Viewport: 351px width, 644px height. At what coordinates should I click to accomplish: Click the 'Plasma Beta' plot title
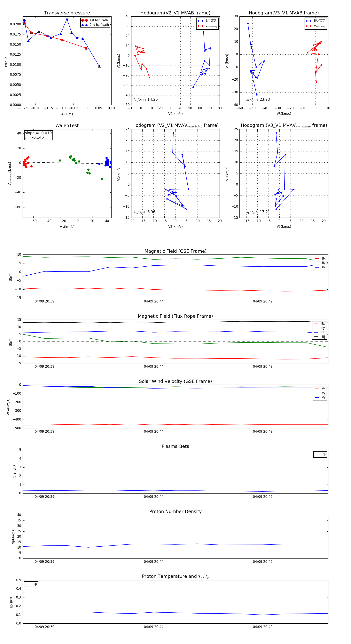(x=175, y=446)
